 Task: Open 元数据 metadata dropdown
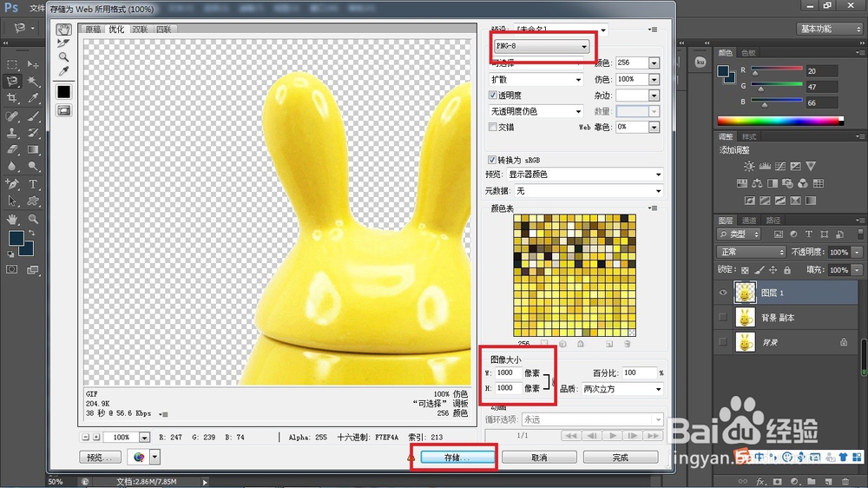(x=589, y=191)
